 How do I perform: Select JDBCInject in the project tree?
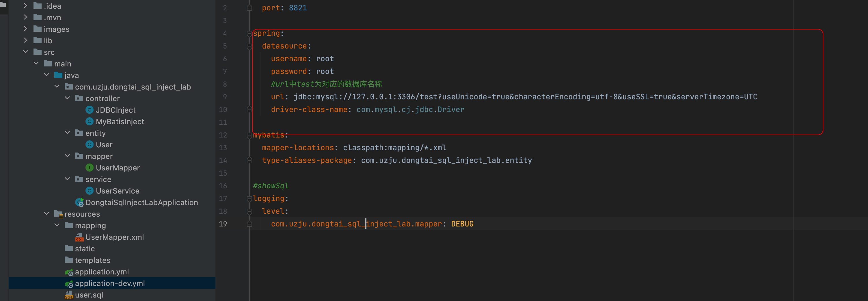coord(116,110)
